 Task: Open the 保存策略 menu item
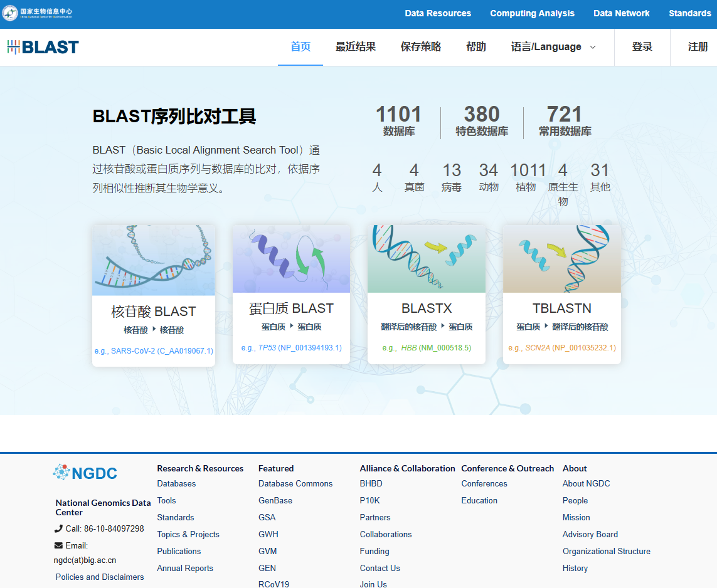[421, 47]
